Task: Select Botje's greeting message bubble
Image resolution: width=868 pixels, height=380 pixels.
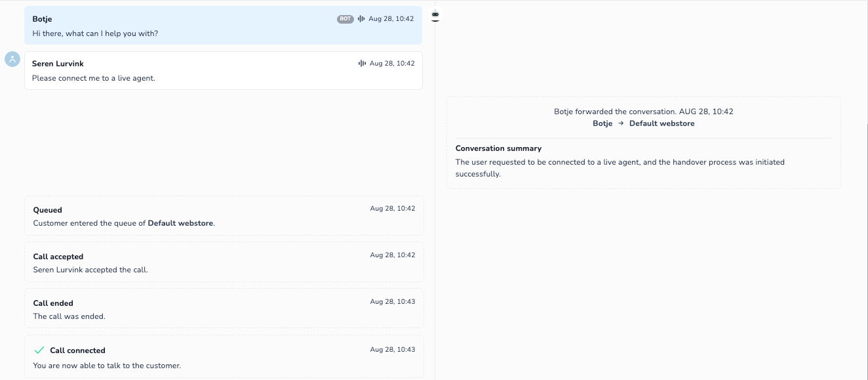Action: [224, 25]
